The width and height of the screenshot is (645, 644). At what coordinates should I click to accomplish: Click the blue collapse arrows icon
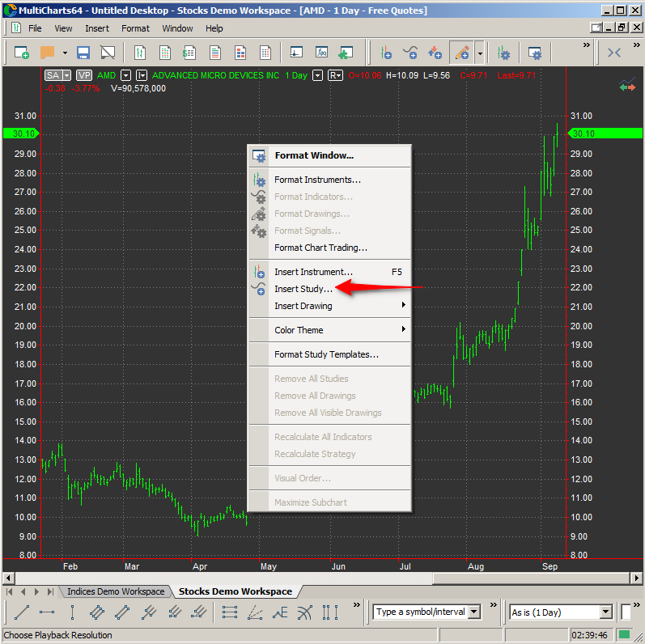(x=614, y=53)
